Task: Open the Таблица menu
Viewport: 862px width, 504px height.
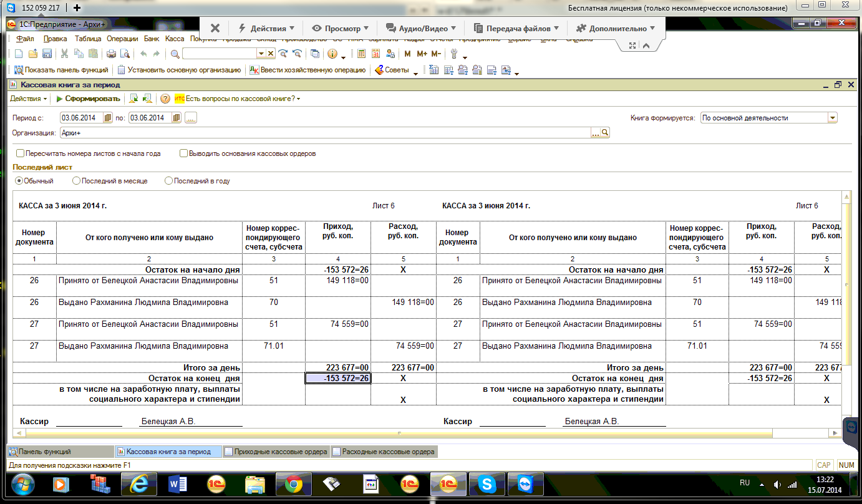Action: [88, 39]
